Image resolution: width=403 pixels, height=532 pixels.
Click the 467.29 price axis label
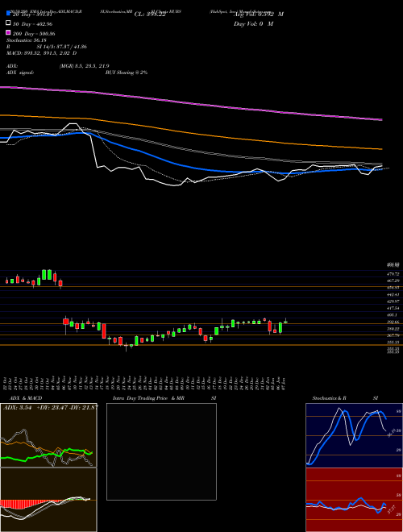tap(393, 281)
